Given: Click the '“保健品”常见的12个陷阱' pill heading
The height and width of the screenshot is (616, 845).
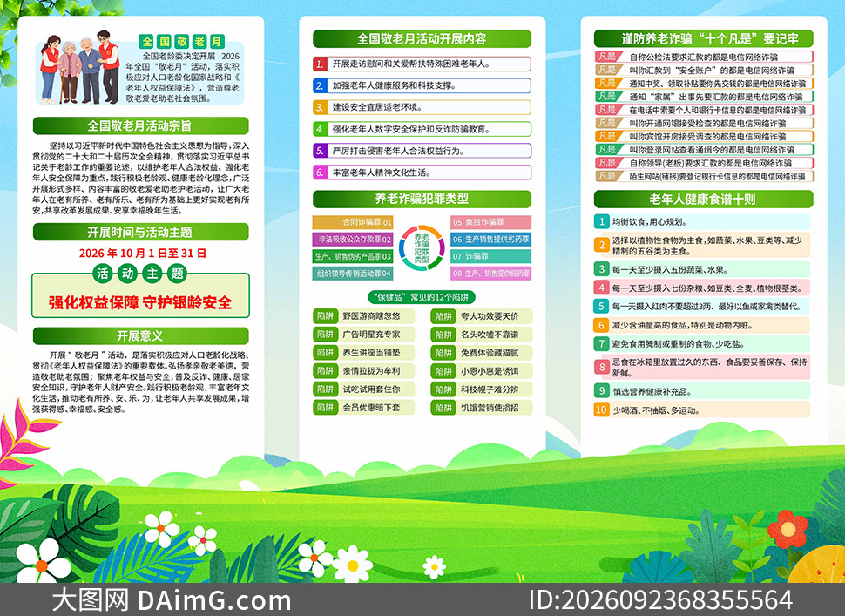Looking at the screenshot, I should [422, 297].
